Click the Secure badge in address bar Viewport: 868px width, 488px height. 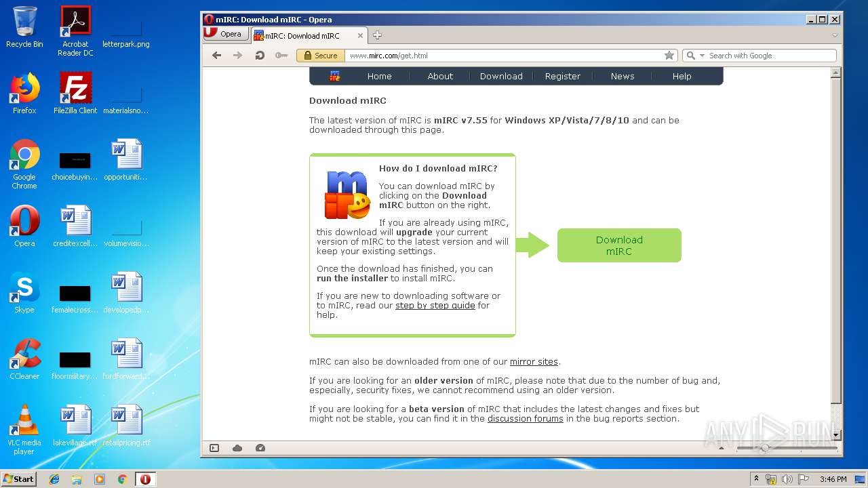[321, 56]
